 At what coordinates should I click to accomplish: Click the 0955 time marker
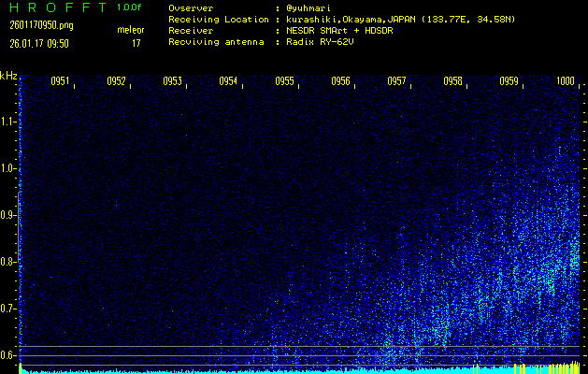tap(284, 81)
